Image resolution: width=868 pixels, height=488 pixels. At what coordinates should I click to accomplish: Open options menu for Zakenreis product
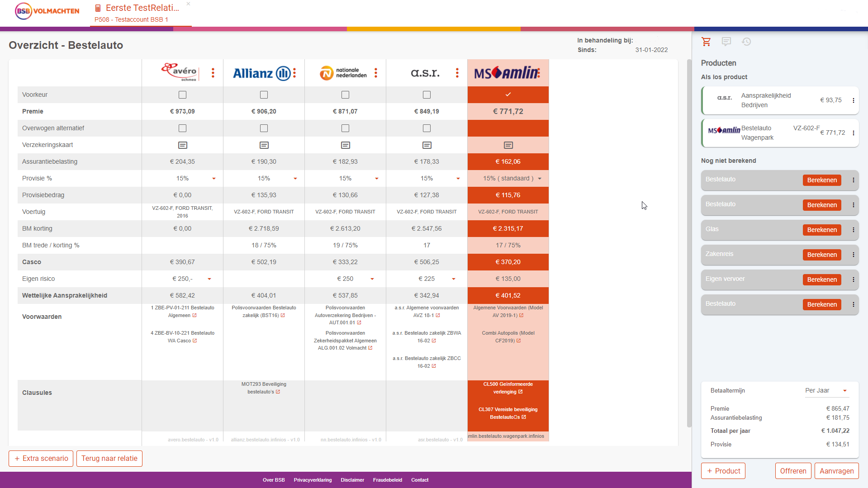point(854,255)
